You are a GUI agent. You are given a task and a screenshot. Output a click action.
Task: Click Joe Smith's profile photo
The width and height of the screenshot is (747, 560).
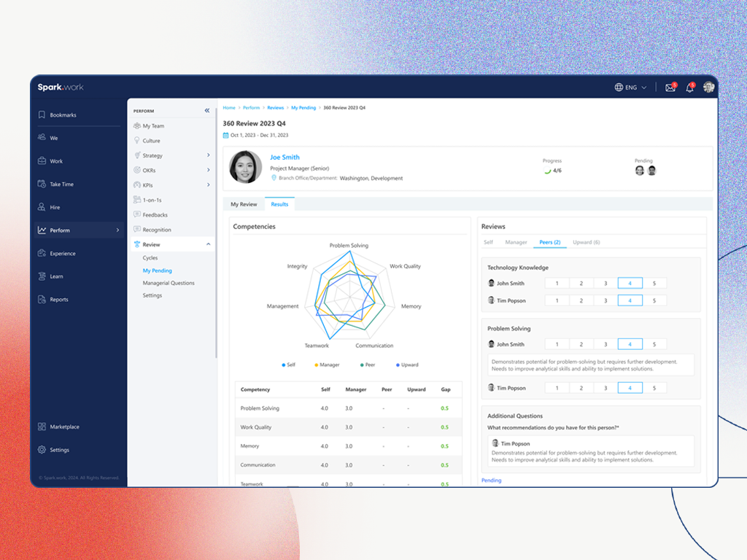point(245,167)
